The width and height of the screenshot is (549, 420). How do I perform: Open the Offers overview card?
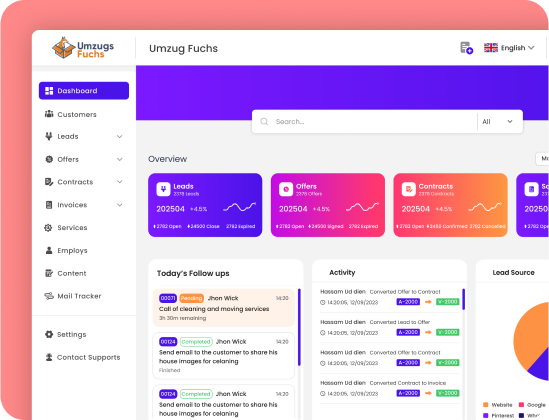pos(328,205)
